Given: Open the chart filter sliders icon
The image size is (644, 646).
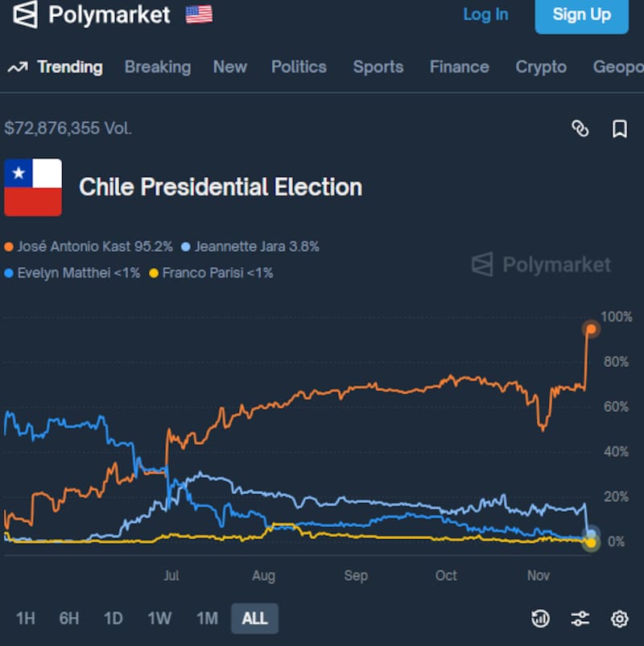Looking at the screenshot, I should [580, 618].
